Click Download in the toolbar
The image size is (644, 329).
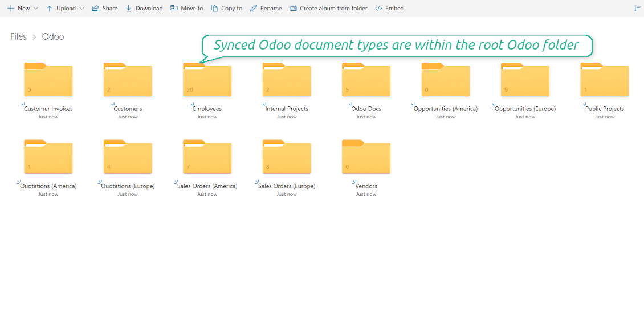point(144,8)
